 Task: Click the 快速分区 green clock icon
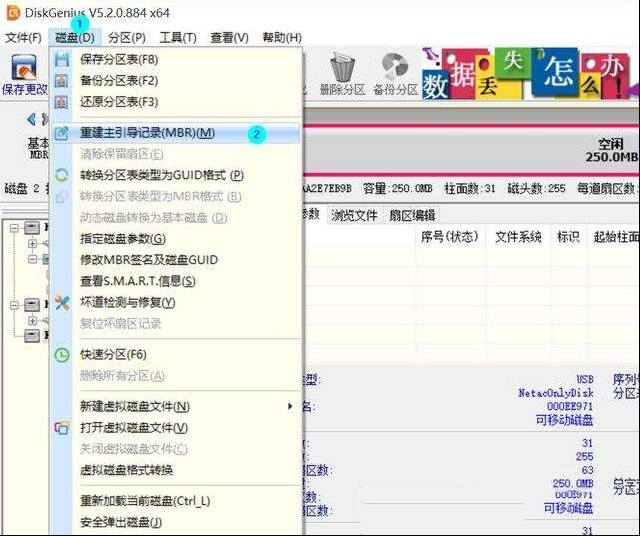tap(62, 354)
